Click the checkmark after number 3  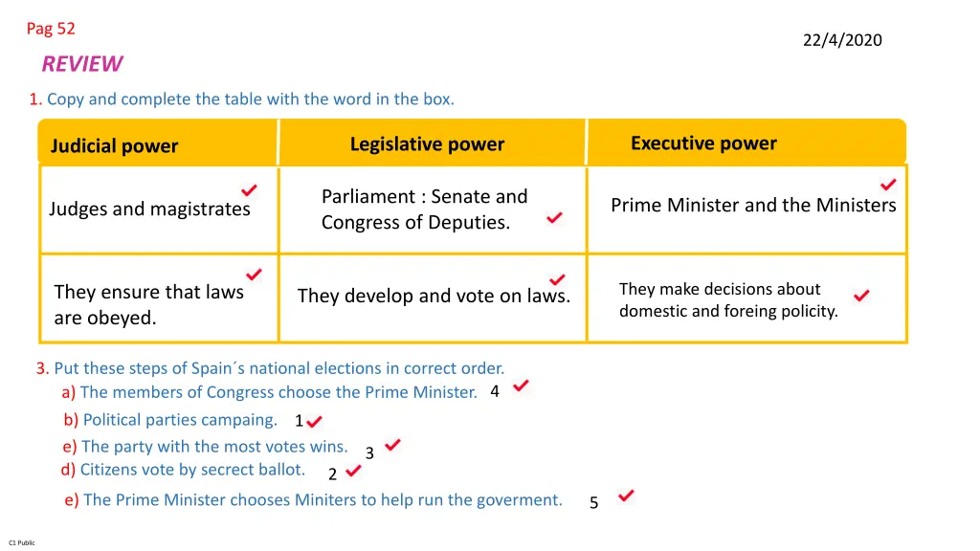(392, 444)
